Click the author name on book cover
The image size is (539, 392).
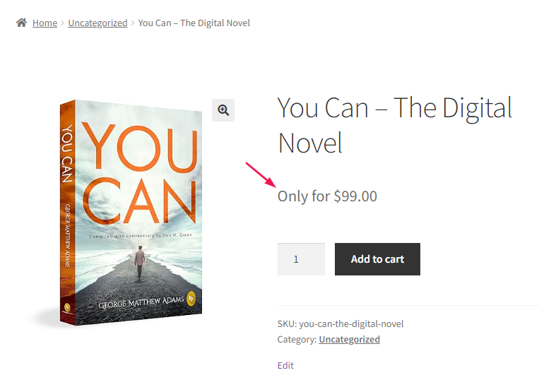coord(141,302)
